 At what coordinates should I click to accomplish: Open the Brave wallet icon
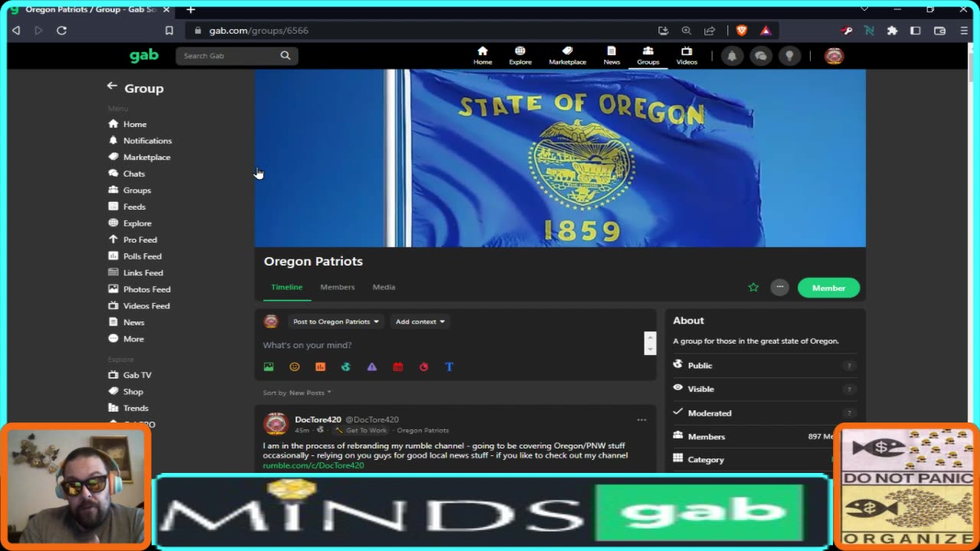tap(939, 31)
